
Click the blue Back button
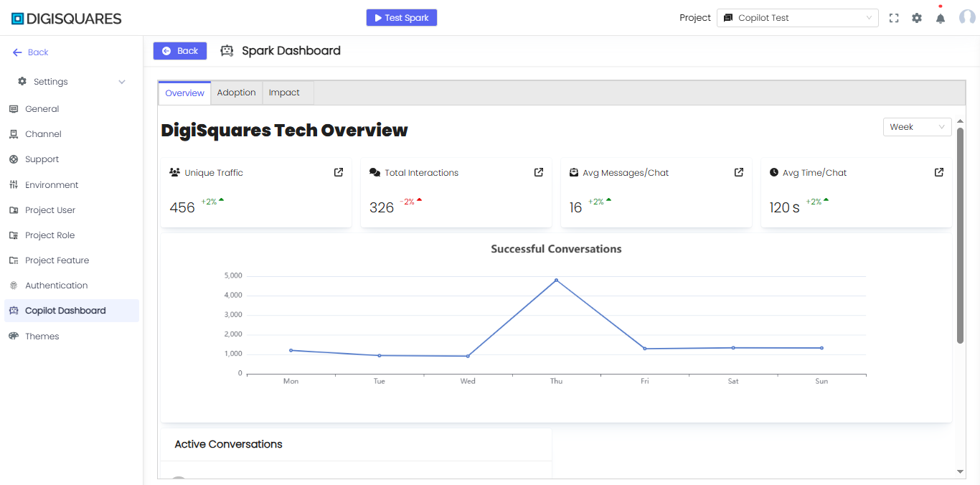click(x=180, y=51)
